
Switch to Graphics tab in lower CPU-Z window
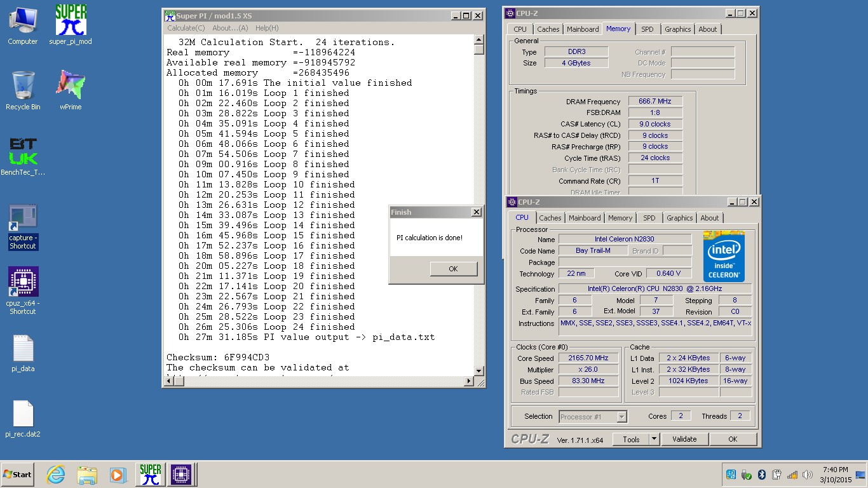(x=679, y=218)
